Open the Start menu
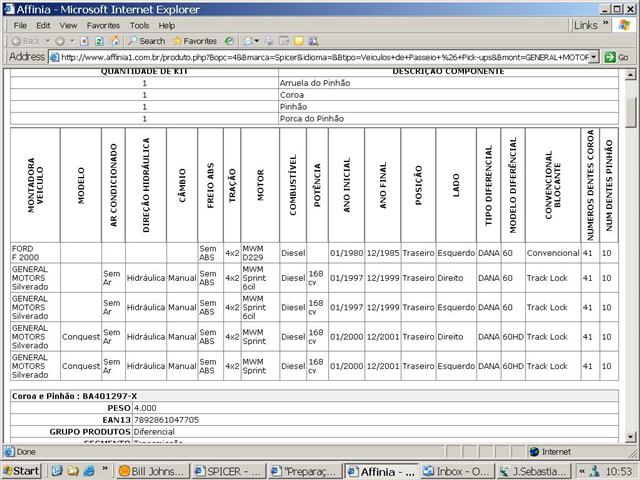The width and height of the screenshot is (640, 480). coord(22,471)
